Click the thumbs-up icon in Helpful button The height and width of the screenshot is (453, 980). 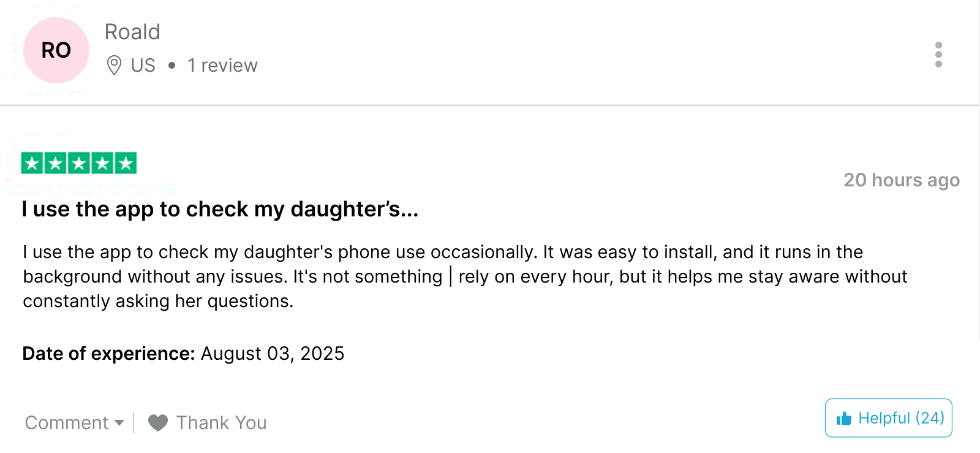point(844,418)
